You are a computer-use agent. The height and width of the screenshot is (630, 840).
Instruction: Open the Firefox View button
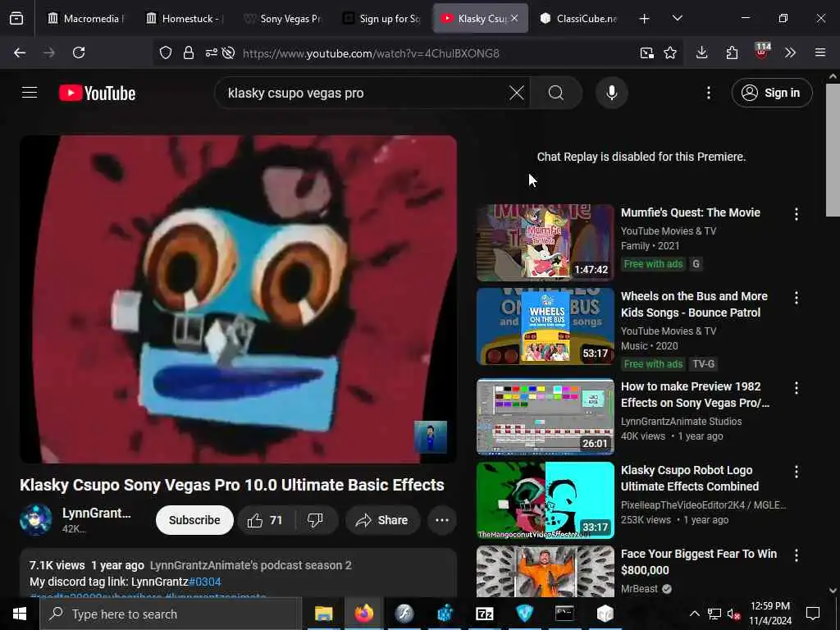tap(16, 19)
